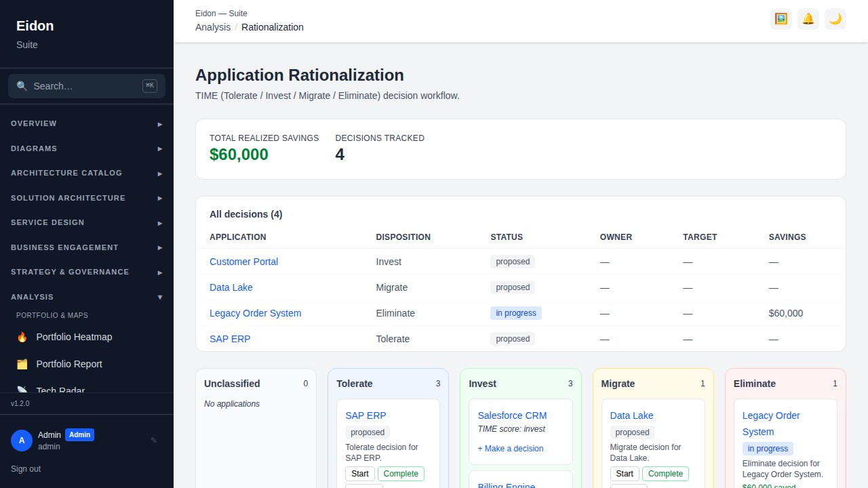The width and height of the screenshot is (868, 488).
Task: Click the Unclassified column header
Action: 232,384
